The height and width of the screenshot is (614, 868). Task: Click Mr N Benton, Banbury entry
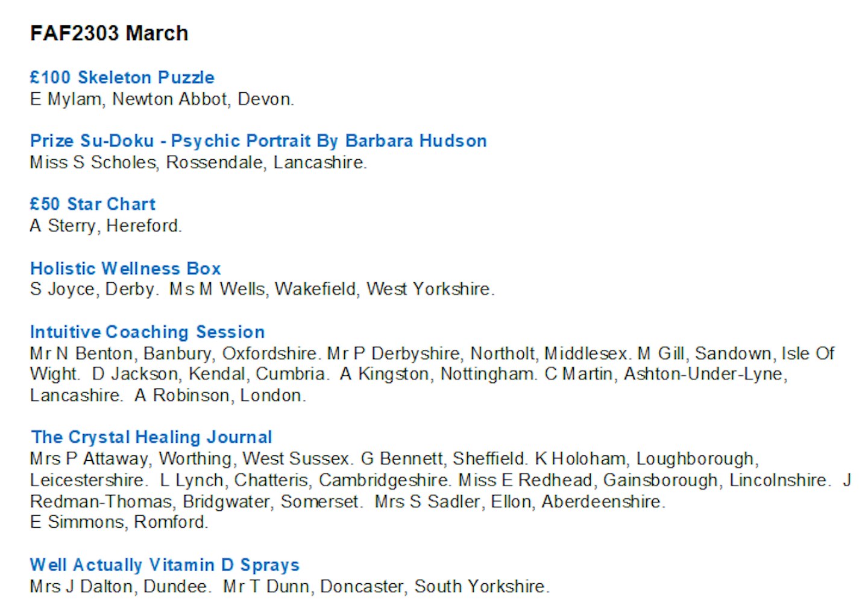click(175, 353)
